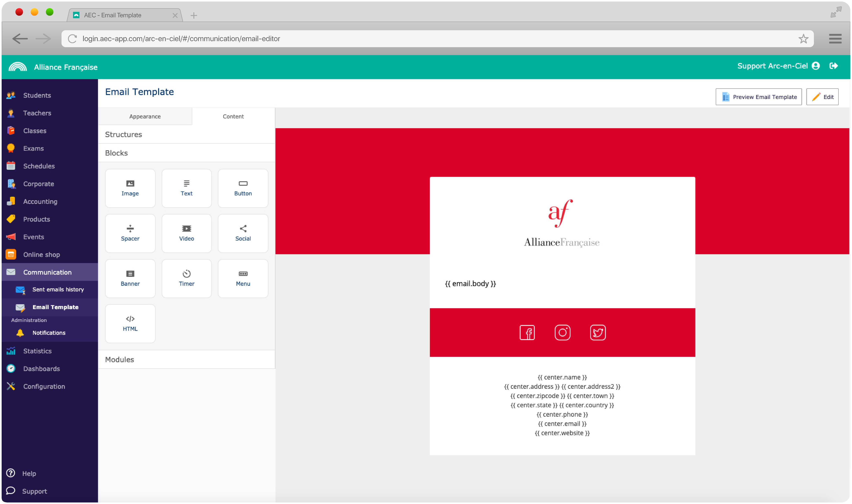
Task: Click the Twitter icon in email footer
Action: [x=598, y=333]
